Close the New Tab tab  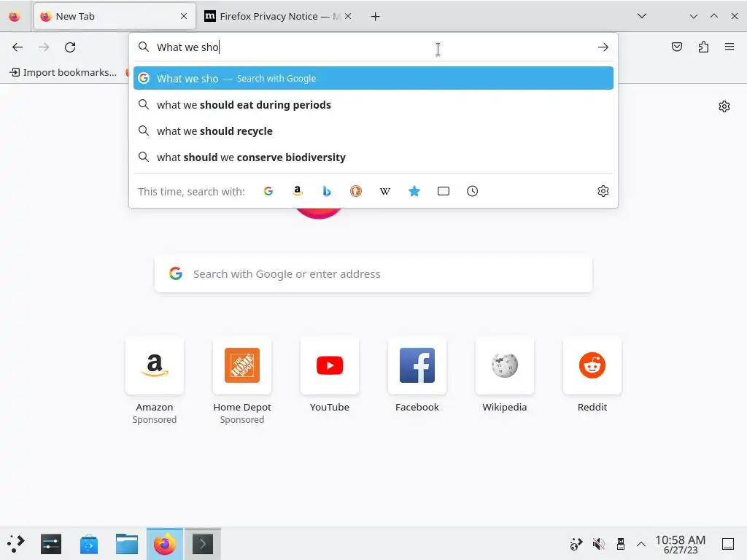click(184, 16)
